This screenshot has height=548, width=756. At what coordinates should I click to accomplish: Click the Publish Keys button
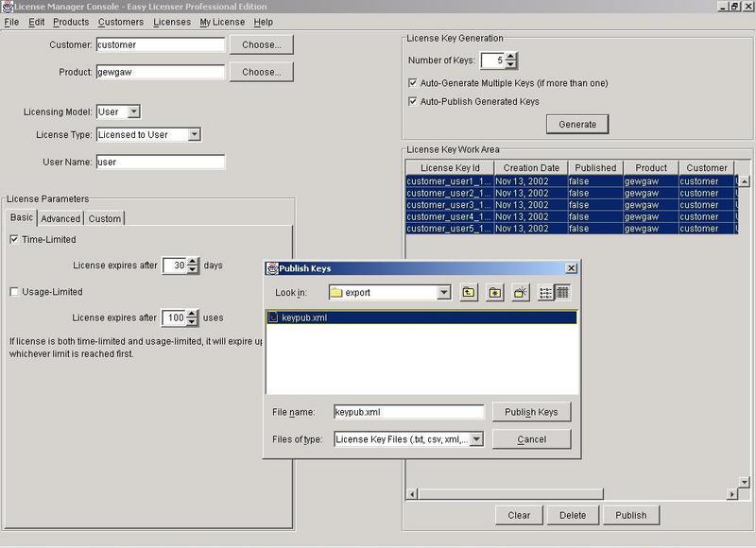pos(531,412)
